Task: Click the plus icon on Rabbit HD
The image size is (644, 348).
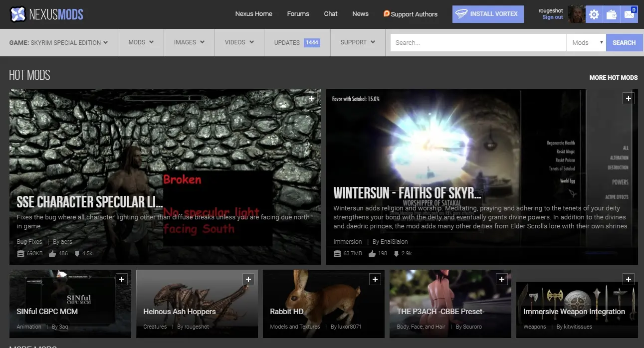Action: 375,279
